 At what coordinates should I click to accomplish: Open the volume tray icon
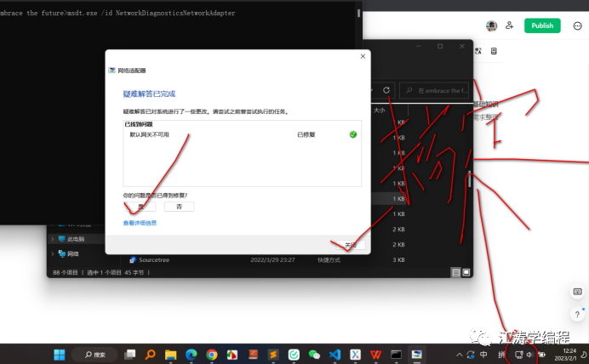tap(529, 355)
